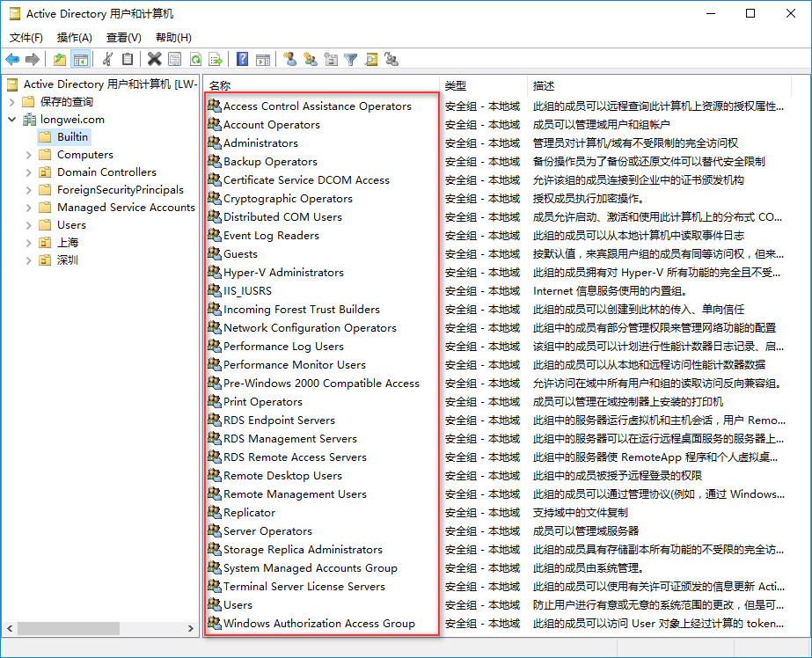Expand the Managed Service Accounts node
The height and width of the screenshot is (658, 812).
coord(28,208)
